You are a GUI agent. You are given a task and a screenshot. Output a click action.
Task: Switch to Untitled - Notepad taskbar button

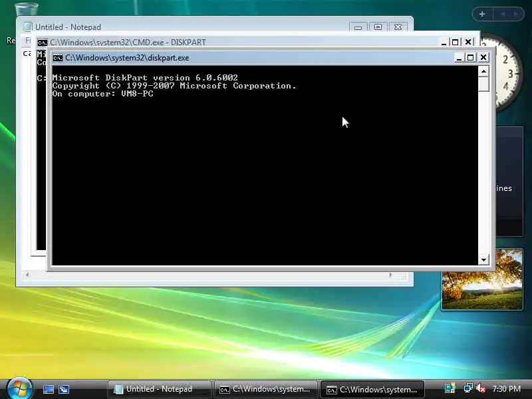tap(159, 389)
